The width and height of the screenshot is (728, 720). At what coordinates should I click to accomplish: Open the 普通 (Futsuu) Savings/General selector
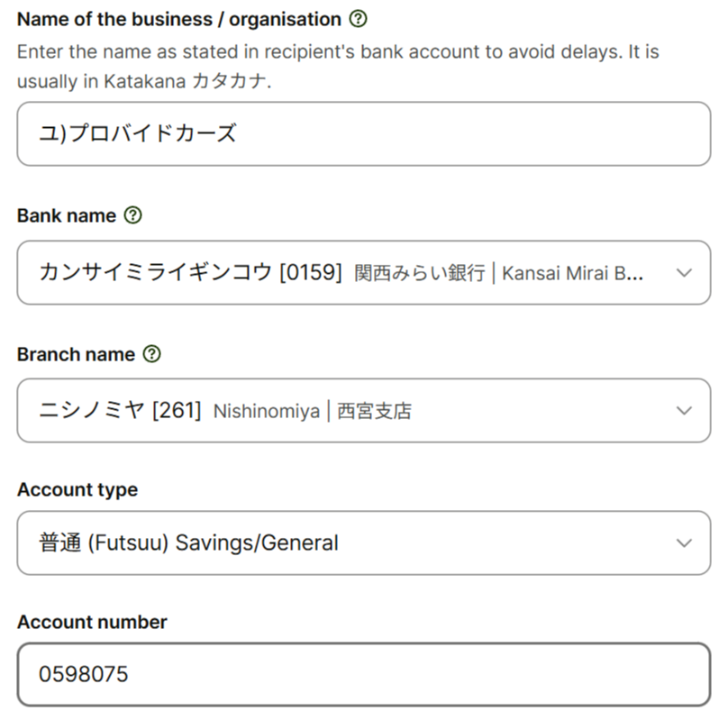point(364,542)
